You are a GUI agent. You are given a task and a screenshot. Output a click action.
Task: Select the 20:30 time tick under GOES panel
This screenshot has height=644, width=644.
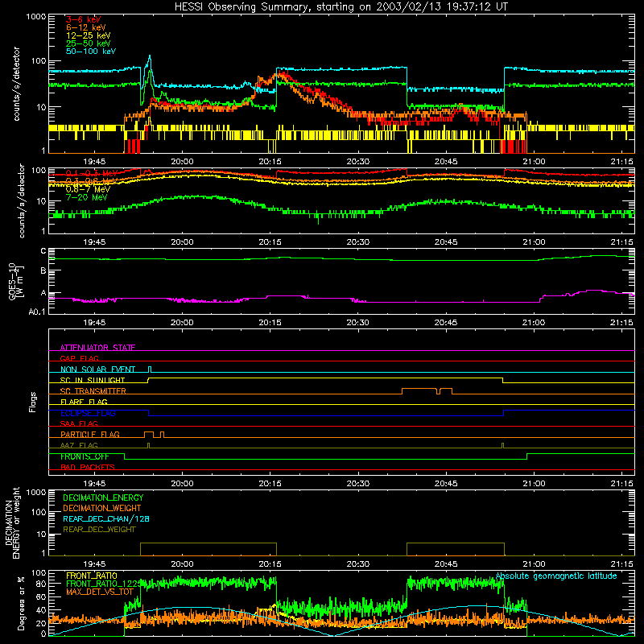coord(357,323)
